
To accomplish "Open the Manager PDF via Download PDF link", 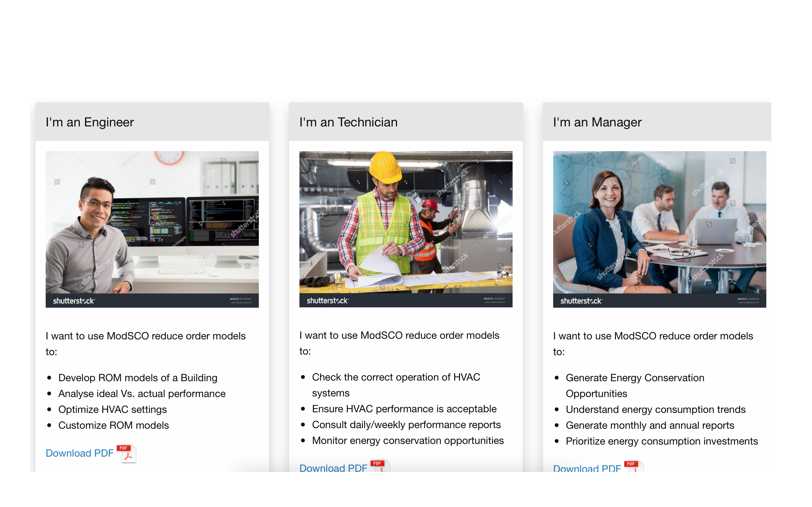I will [x=586, y=467].
